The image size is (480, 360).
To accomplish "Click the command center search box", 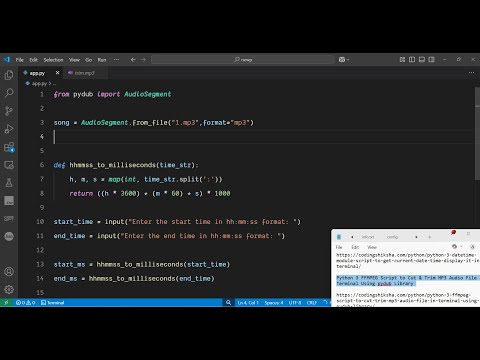I will 242,60.
